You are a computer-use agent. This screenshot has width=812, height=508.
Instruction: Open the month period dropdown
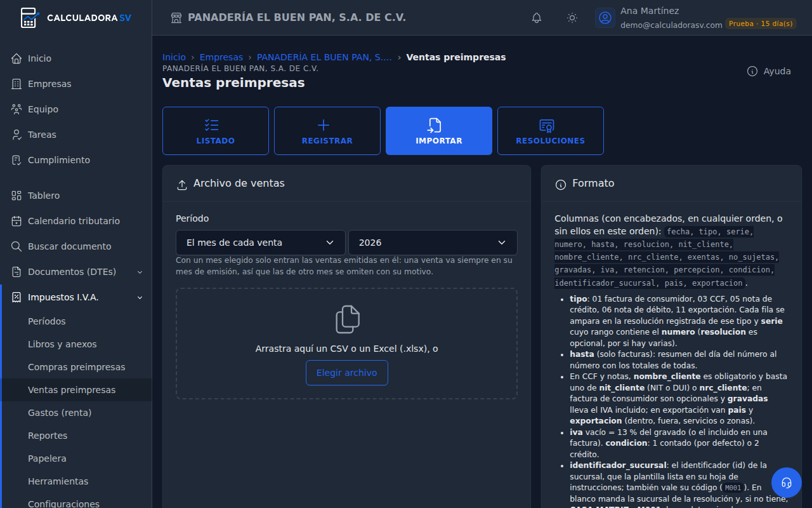(x=261, y=243)
